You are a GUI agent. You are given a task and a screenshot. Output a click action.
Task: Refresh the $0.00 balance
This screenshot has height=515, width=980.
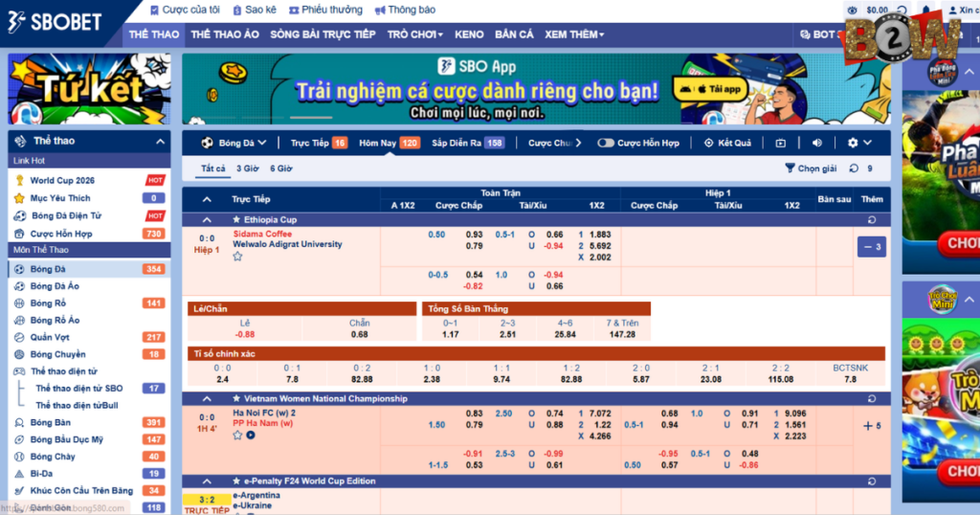click(902, 10)
